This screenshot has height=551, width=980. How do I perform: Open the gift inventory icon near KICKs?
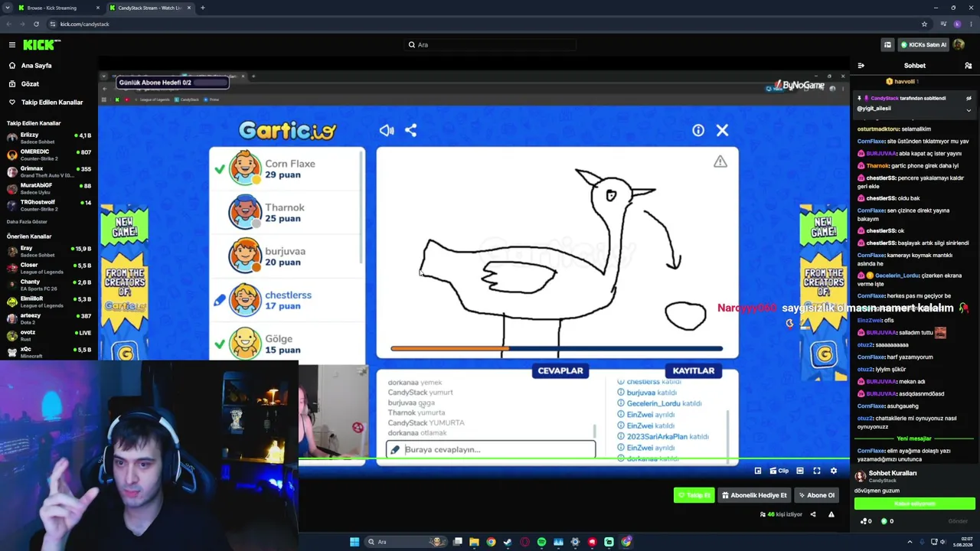point(887,45)
